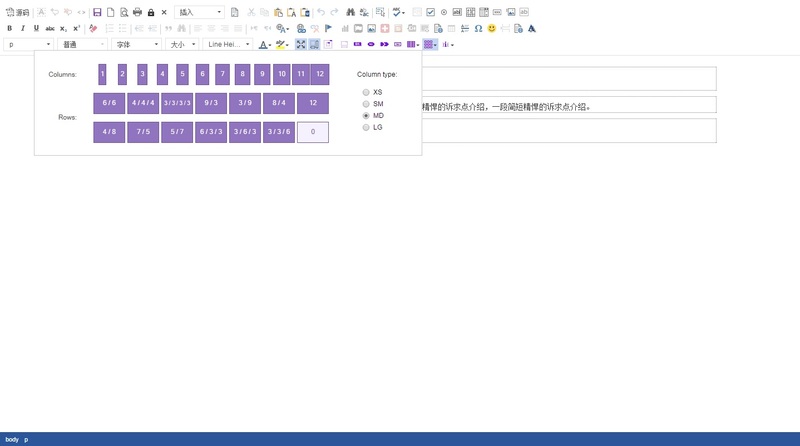Open the 插入 insert dropdown
800x446 pixels.
tap(199, 12)
